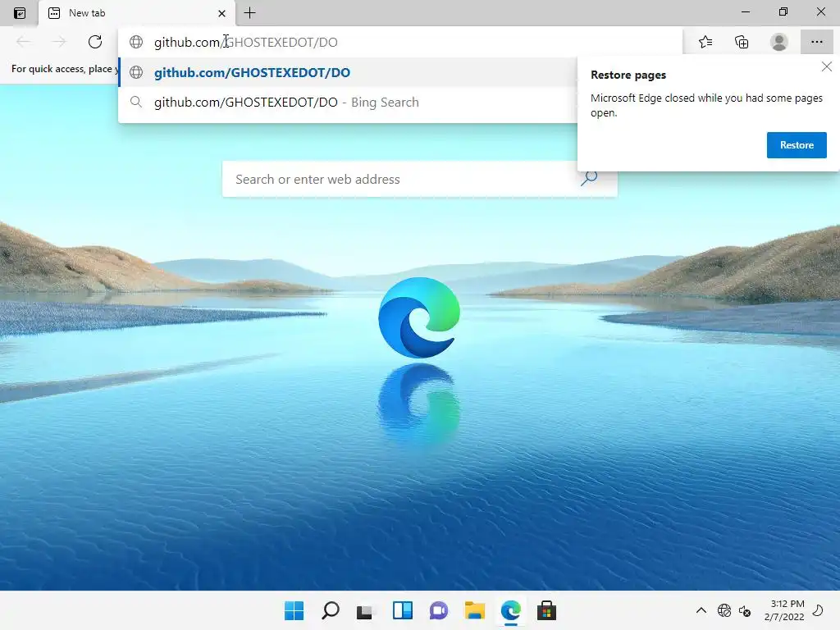Click the focus assist moon icon
Viewport: 840px width, 630px height.
click(819, 610)
